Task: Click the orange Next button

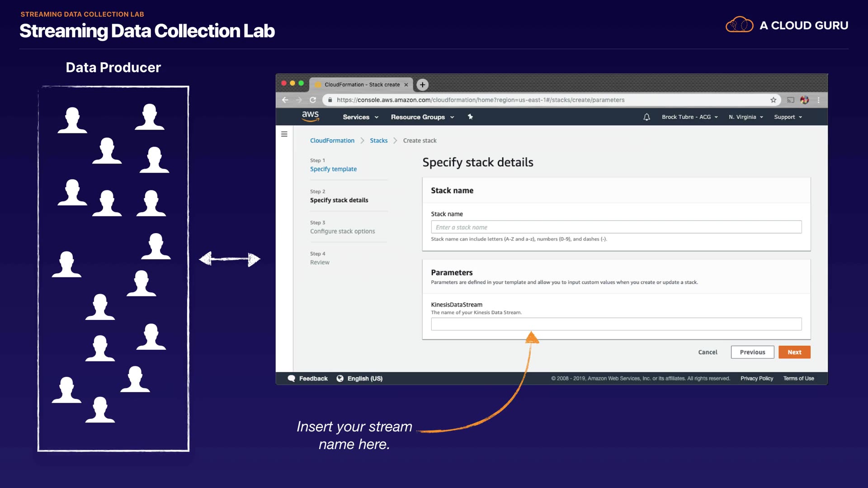Action: tap(794, 352)
